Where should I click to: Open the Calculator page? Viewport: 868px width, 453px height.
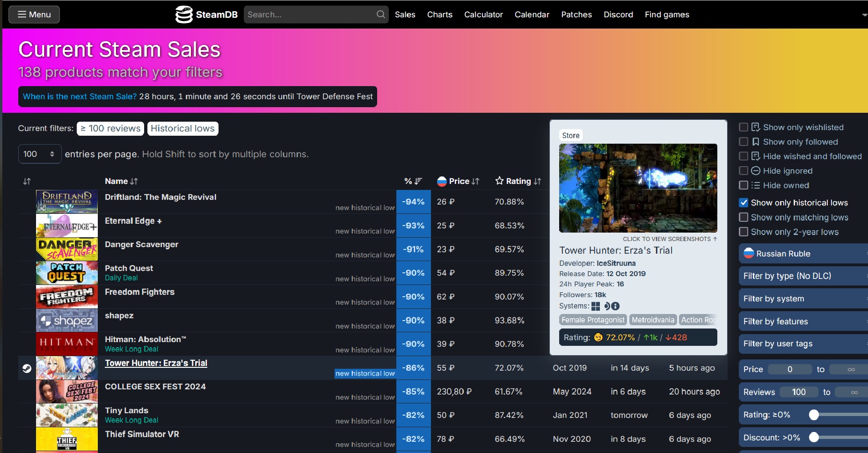483,15
